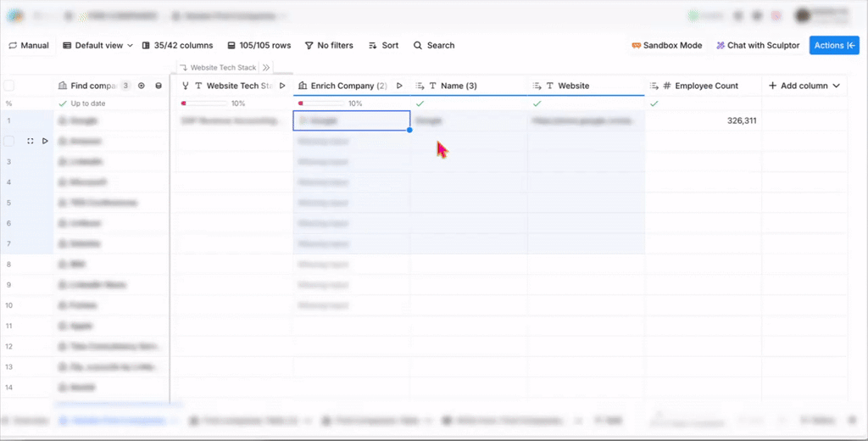Run the Website Tech Stack column play icon
868x441 pixels.
tap(282, 86)
